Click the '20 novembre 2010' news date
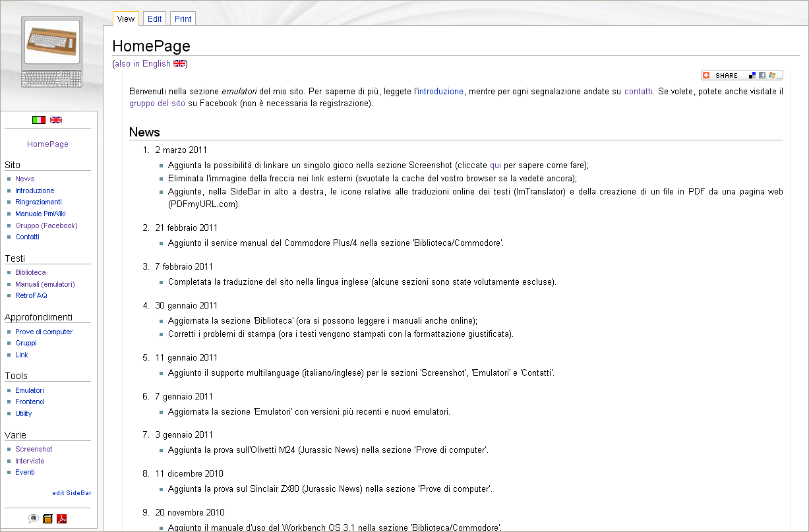Screen dimensions: 809x532 pos(190,513)
